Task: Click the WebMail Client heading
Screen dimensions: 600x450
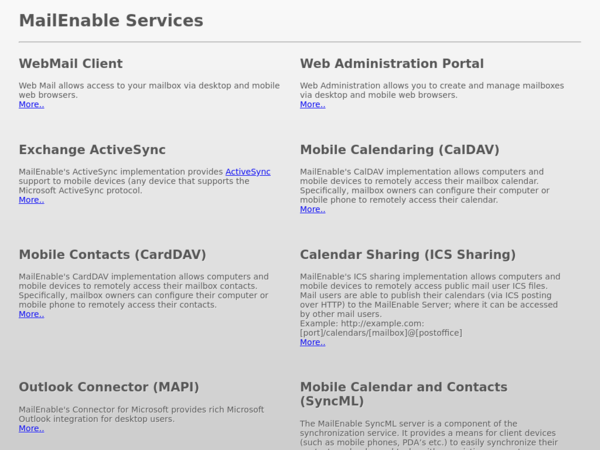Action: pos(71,64)
